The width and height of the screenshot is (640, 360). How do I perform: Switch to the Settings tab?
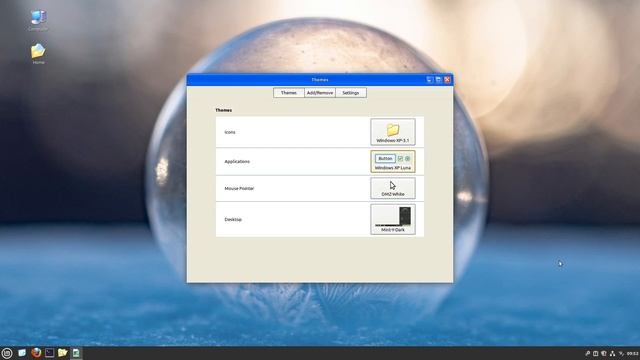tap(351, 93)
